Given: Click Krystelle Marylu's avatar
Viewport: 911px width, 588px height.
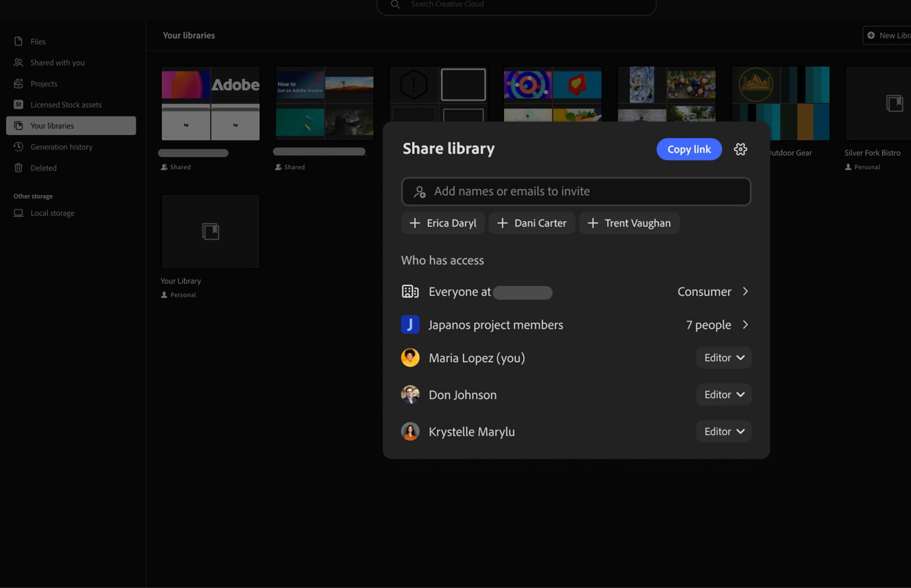Looking at the screenshot, I should click(410, 432).
